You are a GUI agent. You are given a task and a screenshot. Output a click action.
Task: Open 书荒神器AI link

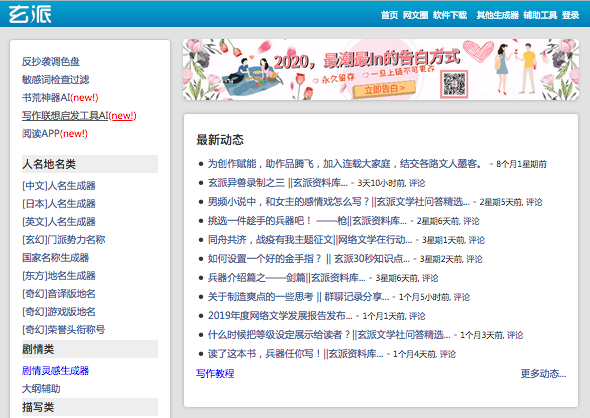click(x=60, y=97)
